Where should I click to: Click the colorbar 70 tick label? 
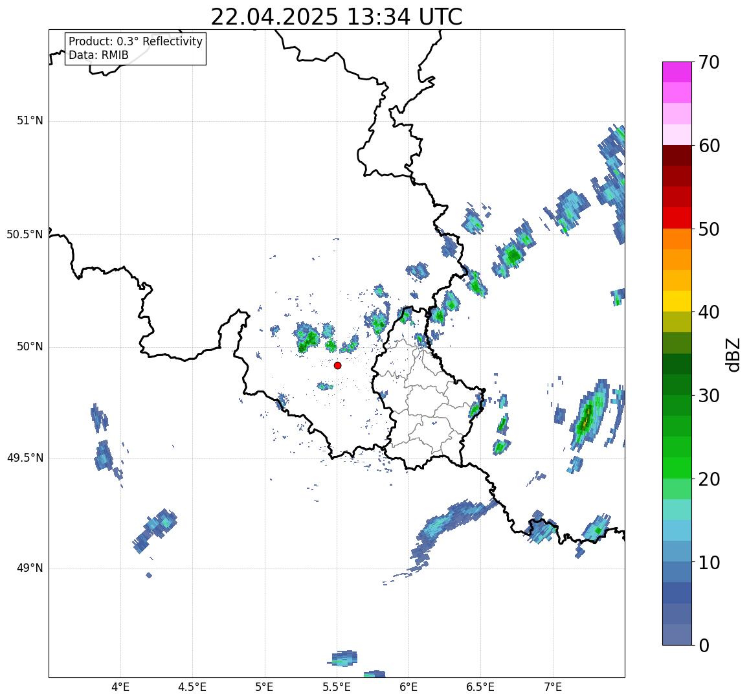709,62
